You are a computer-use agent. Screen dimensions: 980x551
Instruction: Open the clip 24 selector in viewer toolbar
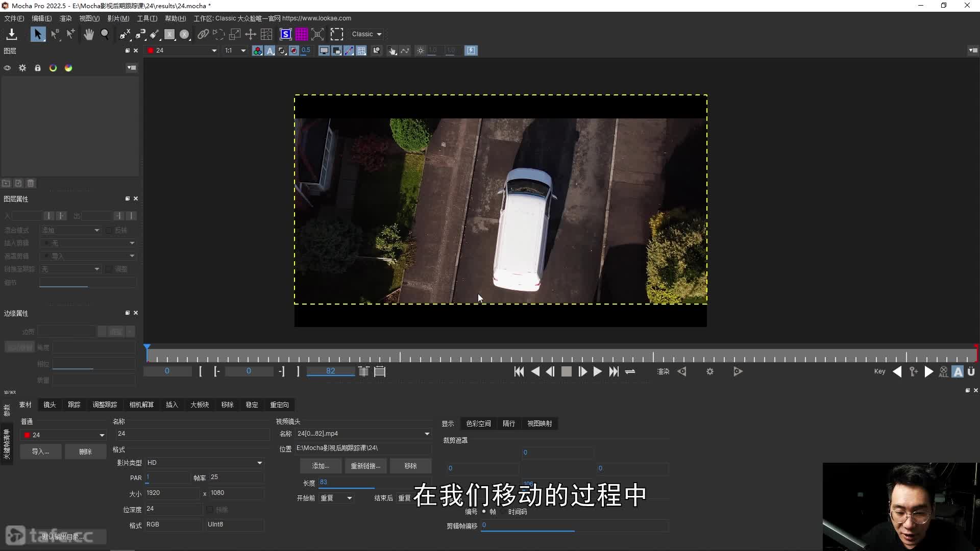(x=182, y=51)
